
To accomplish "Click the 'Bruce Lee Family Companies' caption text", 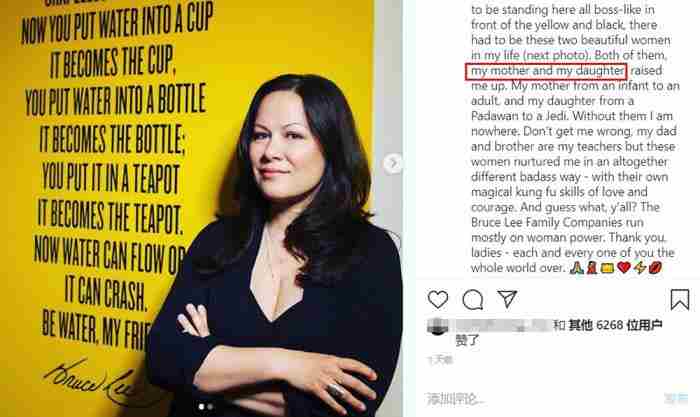I will pos(558,222).
